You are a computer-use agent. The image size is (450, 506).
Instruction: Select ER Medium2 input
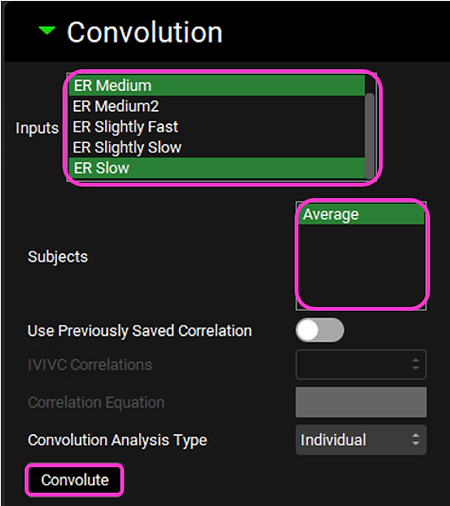[217, 106]
